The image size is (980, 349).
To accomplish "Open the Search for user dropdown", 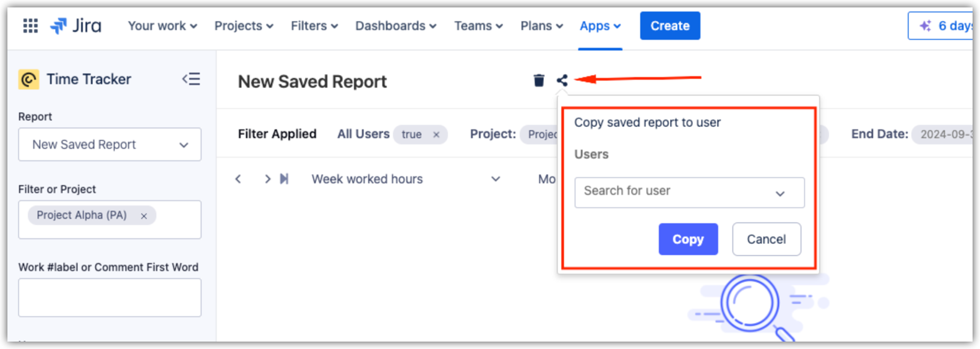I will point(689,192).
